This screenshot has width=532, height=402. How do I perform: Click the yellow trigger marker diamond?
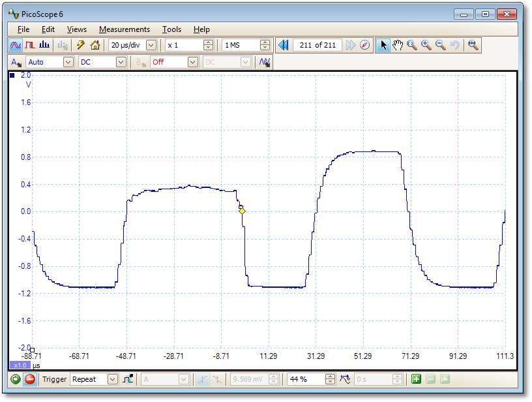(x=242, y=211)
